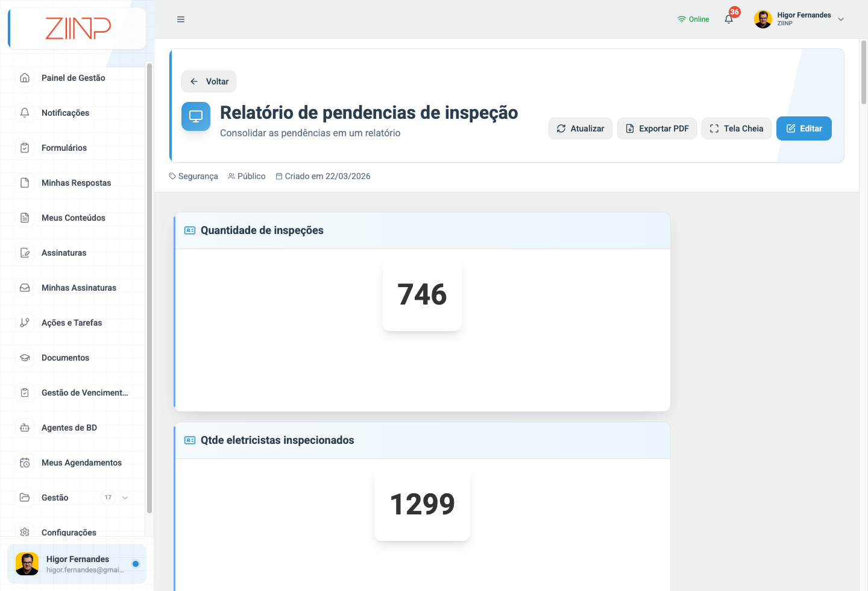868x591 pixels.
Task: Click the Notificações bell sidebar icon
Action: coord(25,113)
